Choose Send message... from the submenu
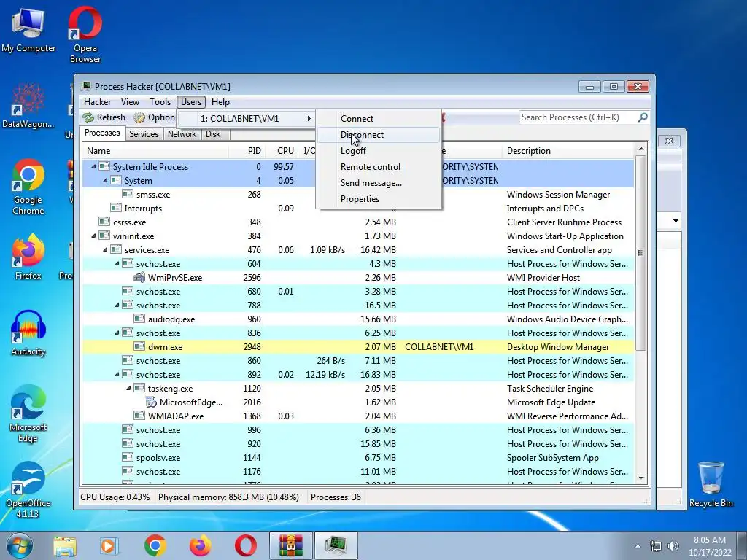The image size is (747, 560). pos(379,183)
